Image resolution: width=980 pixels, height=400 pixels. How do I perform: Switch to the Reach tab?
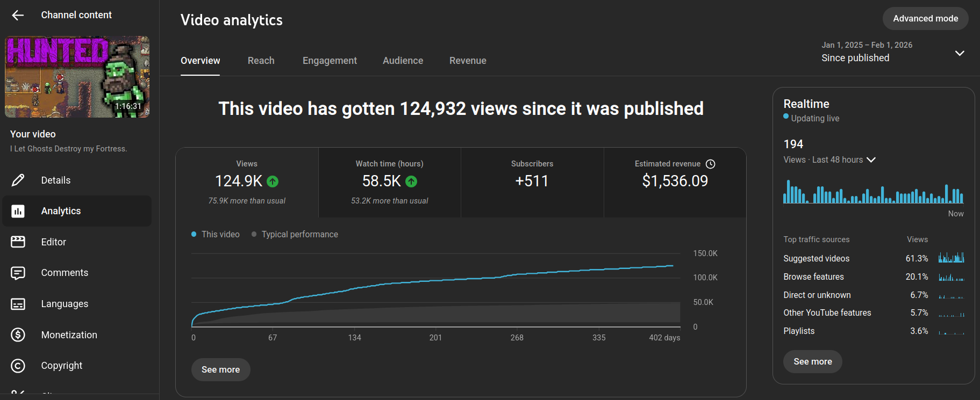tap(261, 61)
